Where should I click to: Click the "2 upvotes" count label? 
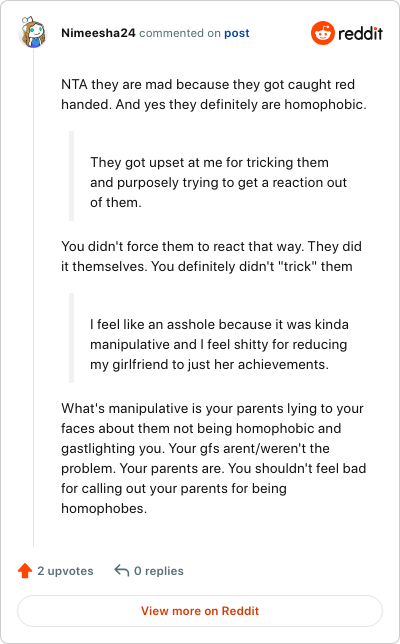(65, 571)
